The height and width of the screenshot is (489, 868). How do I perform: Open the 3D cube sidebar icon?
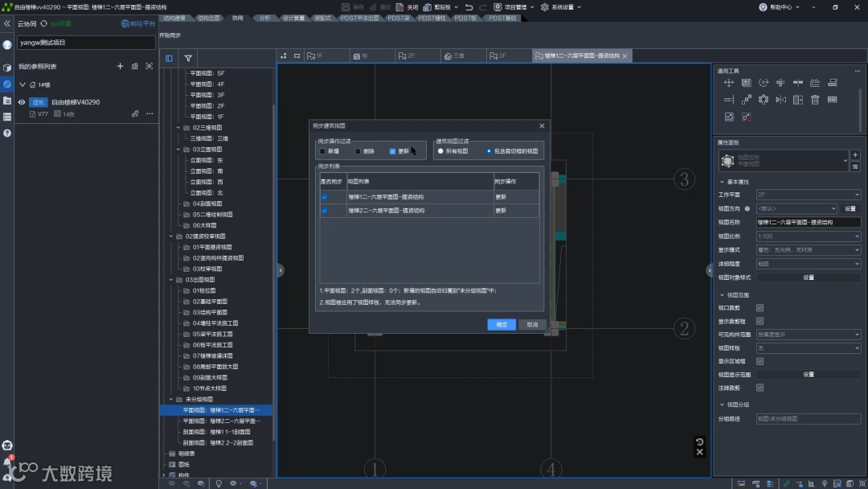point(7,67)
